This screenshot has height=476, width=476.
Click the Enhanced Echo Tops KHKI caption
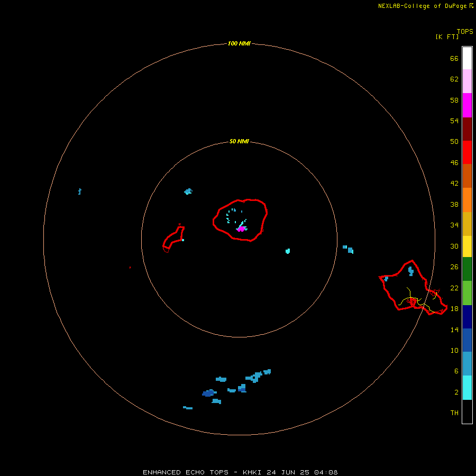coord(240,472)
